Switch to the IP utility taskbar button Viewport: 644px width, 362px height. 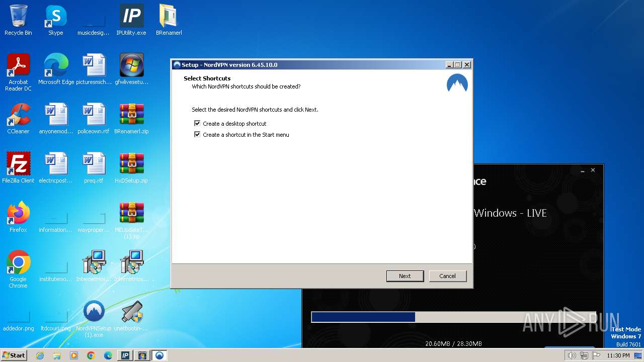(125, 355)
